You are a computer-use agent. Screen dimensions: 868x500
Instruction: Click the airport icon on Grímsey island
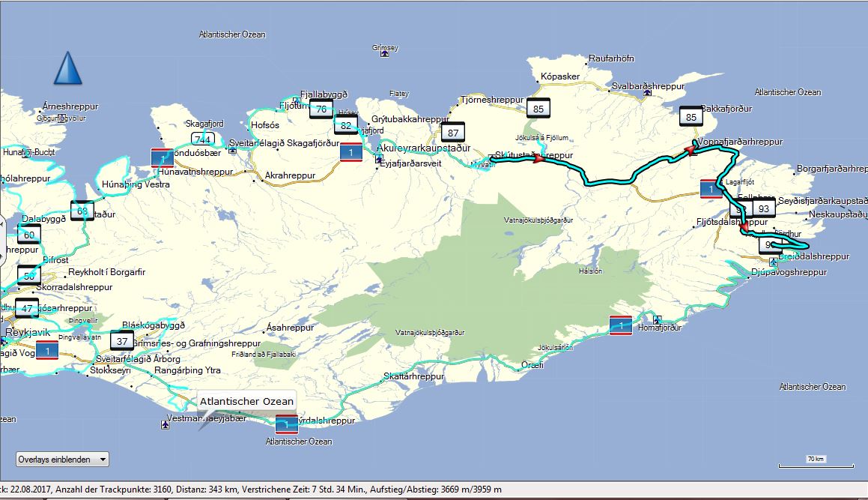(384, 54)
